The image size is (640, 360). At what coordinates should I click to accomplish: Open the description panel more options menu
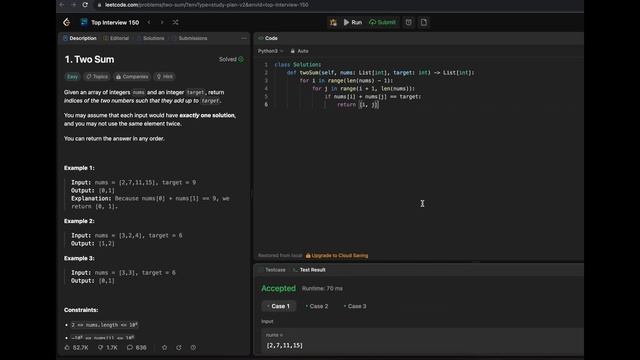click(244, 38)
